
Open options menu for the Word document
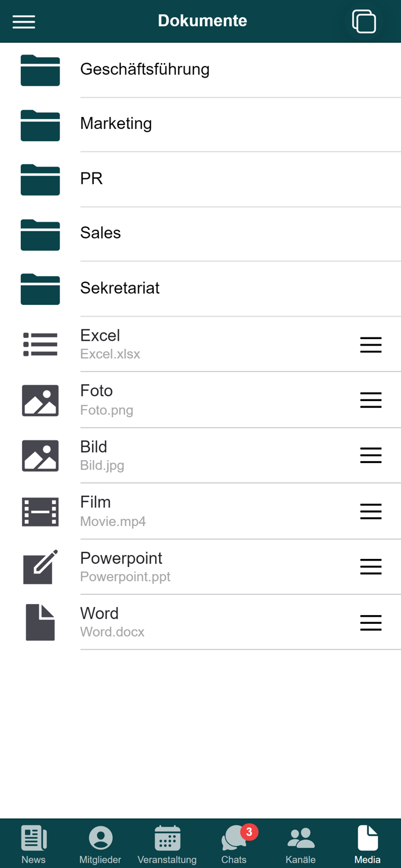point(370,622)
